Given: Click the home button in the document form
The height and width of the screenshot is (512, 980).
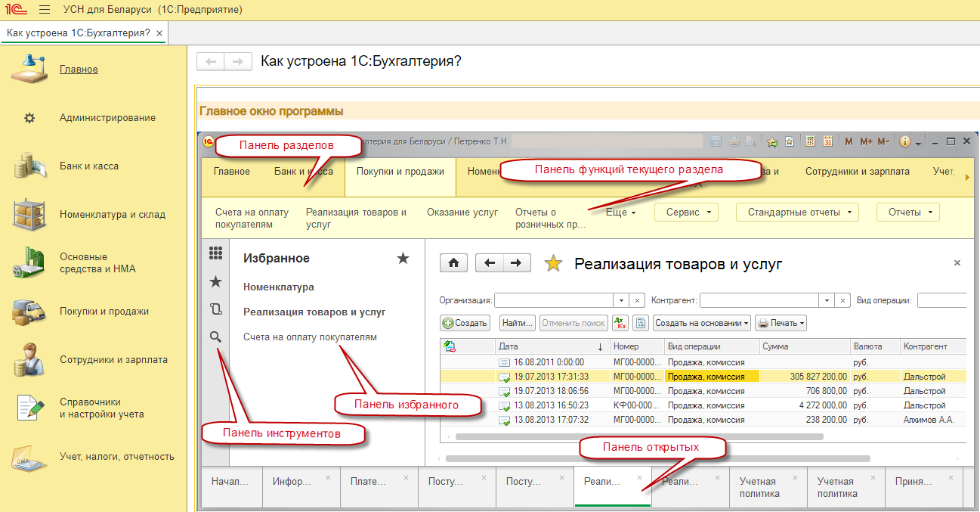Looking at the screenshot, I should (x=453, y=263).
